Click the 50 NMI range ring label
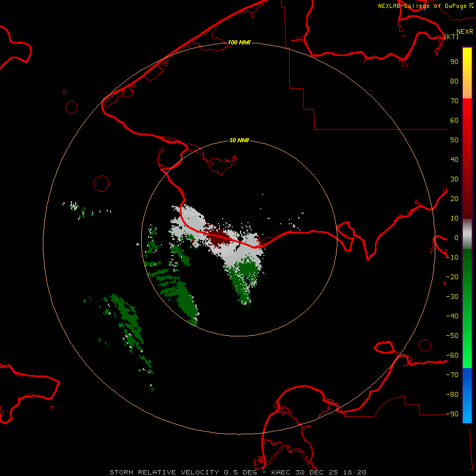 point(239,140)
